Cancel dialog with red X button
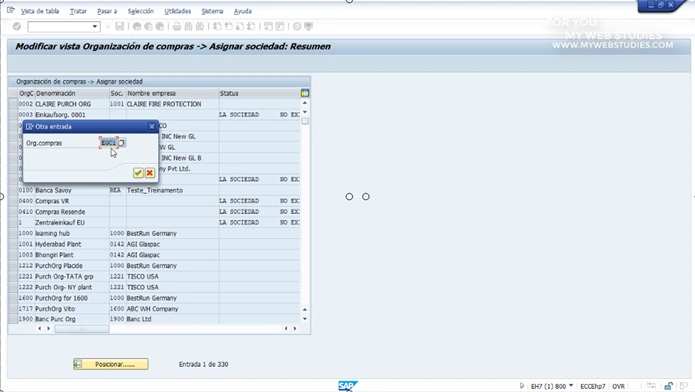The image size is (695, 392). 150,173
